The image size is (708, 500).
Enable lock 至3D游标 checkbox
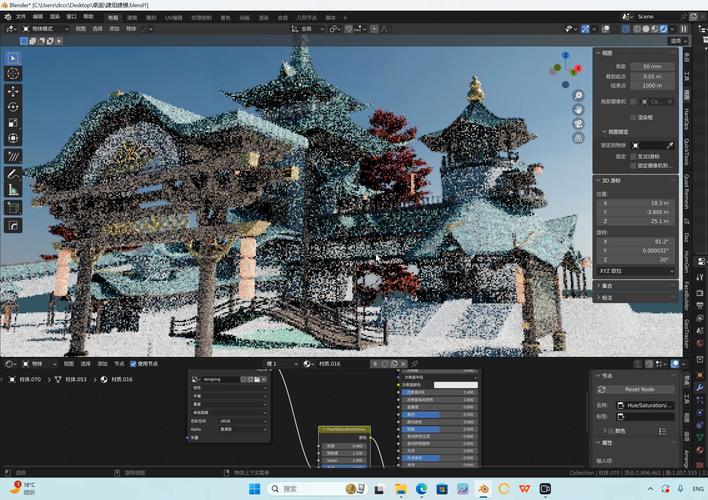633,156
